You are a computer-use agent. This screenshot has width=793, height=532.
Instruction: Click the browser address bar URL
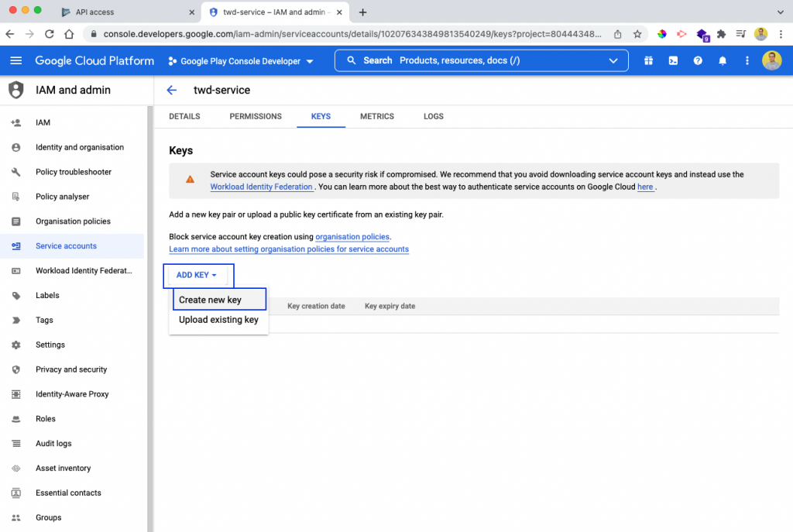click(x=352, y=34)
